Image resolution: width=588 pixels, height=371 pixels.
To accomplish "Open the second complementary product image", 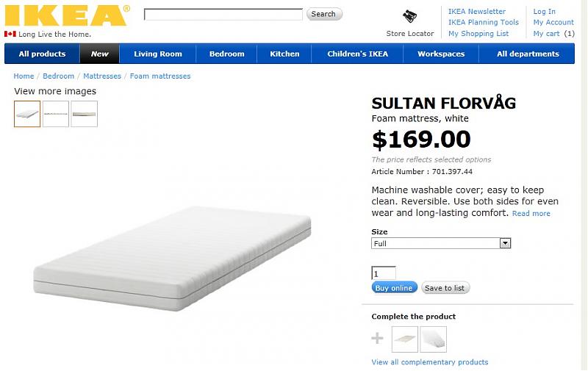I will [434, 339].
